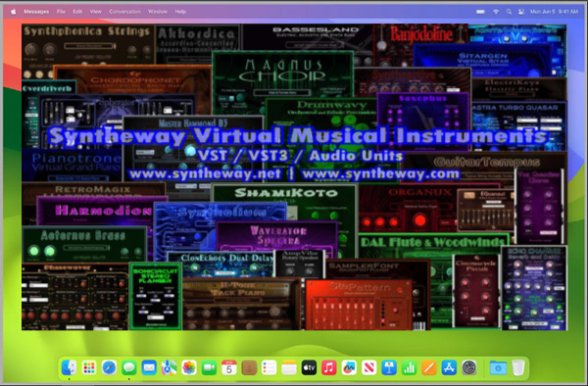
Task: Launch Safari from the dock
Action: (109, 367)
